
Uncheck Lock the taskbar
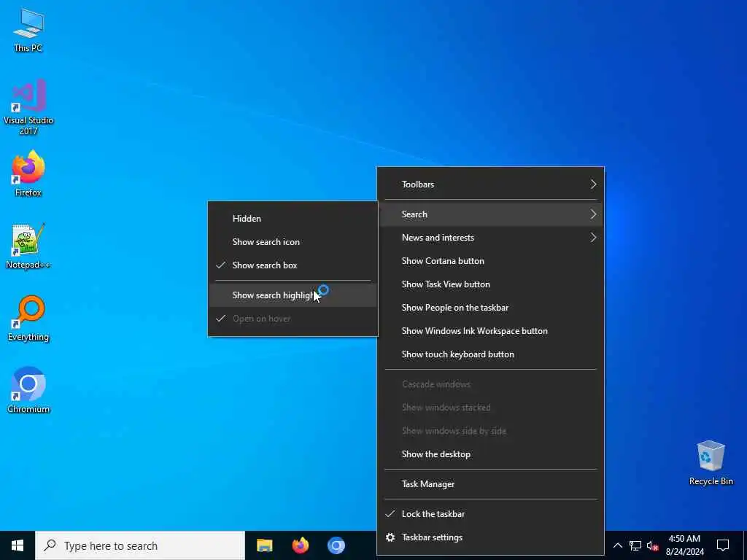click(491, 514)
